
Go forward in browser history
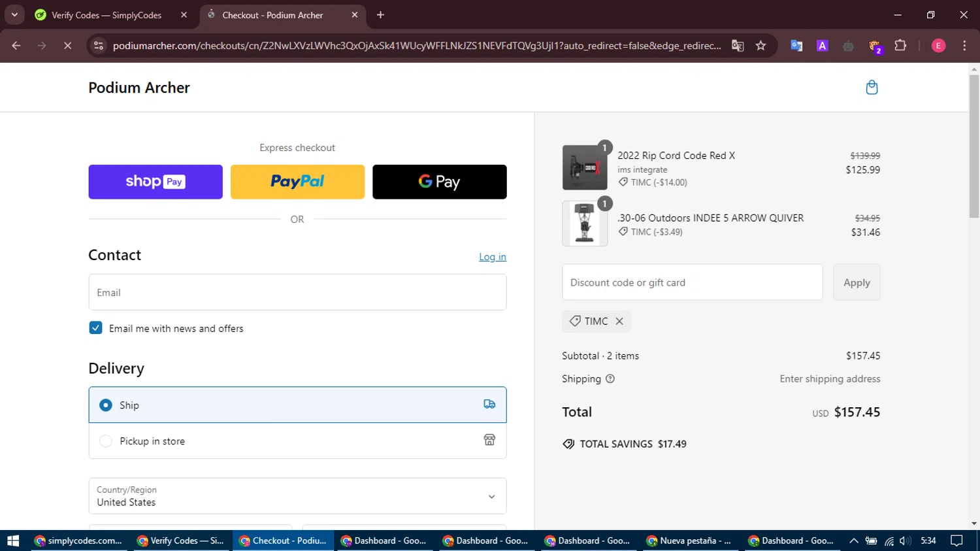(42, 46)
